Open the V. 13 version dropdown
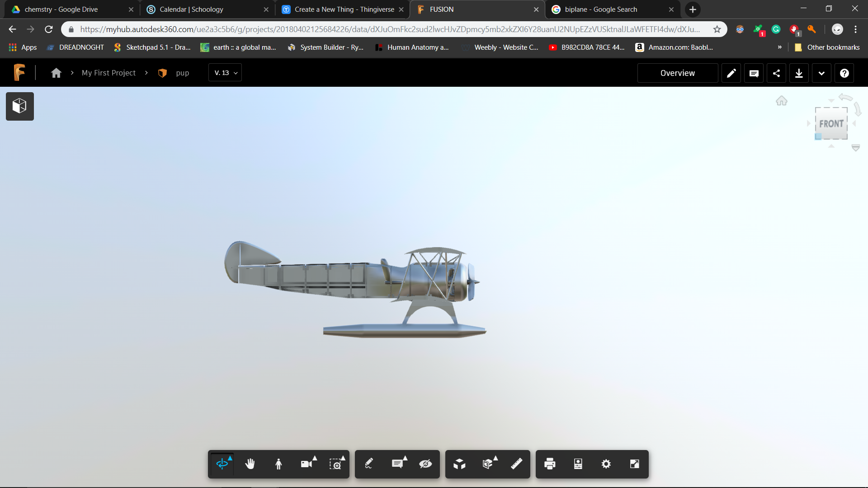Screen dimensions: 868x488 pos(225,73)
